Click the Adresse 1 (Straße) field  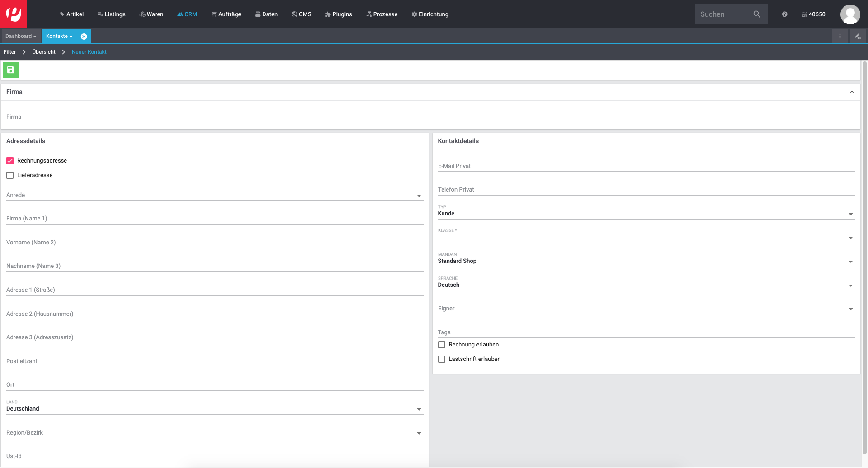coord(215,290)
